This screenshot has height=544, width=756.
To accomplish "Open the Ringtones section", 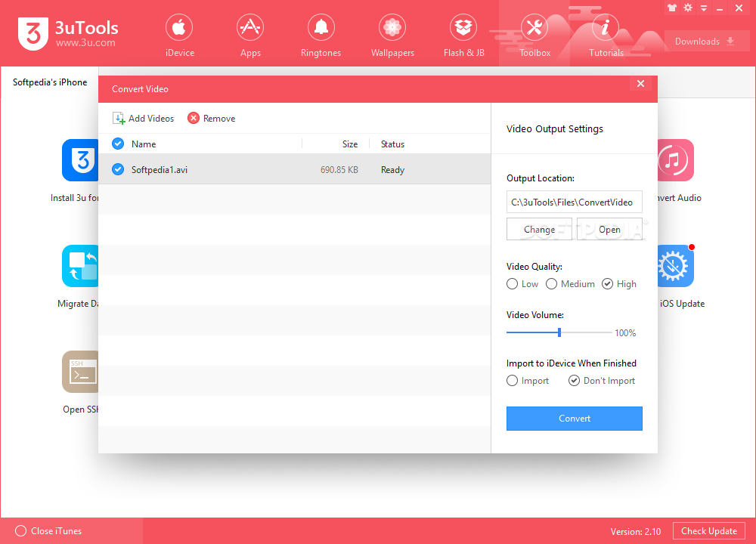I will [321, 36].
